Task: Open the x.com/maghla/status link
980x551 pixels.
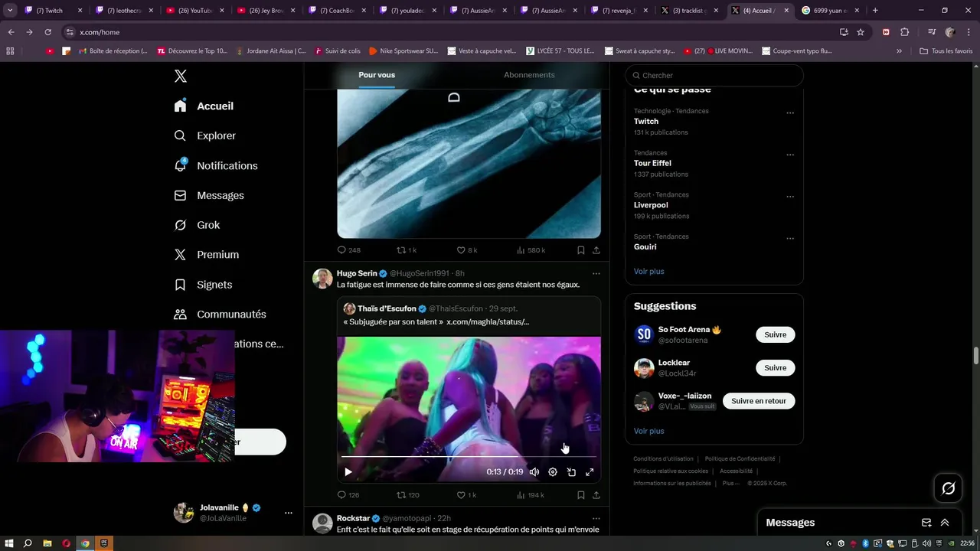Action: click(488, 322)
